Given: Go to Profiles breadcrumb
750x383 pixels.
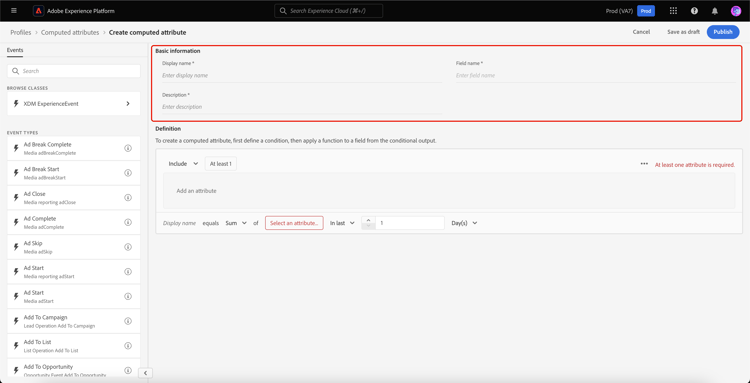Looking at the screenshot, I should pyautogui.click(x=21, y=32).
